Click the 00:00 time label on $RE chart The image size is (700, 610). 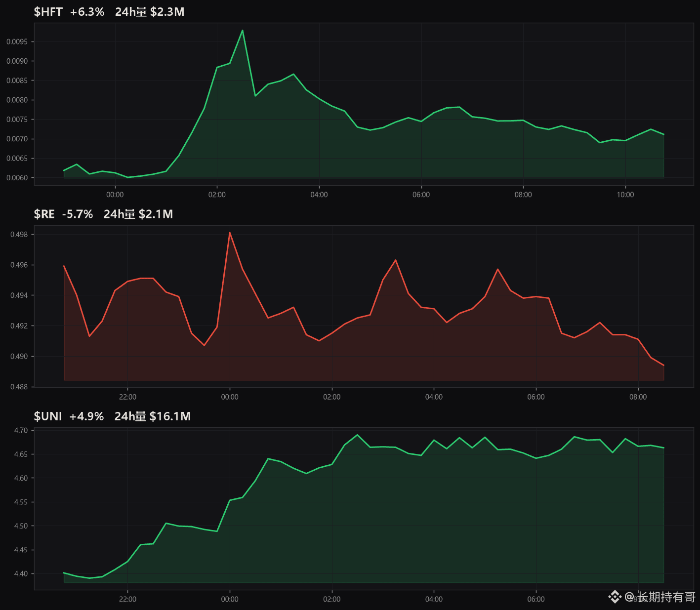(x=230, y=397)
